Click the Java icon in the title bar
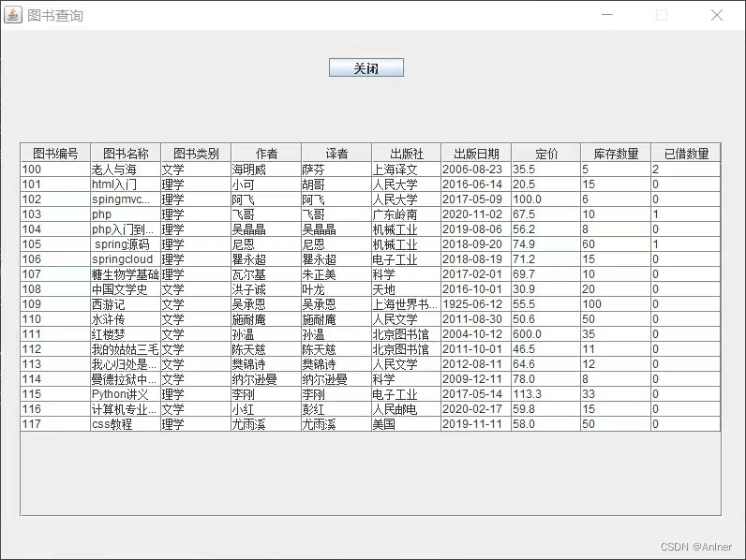Viewport: 746px width, 560px height. (13, 15)
